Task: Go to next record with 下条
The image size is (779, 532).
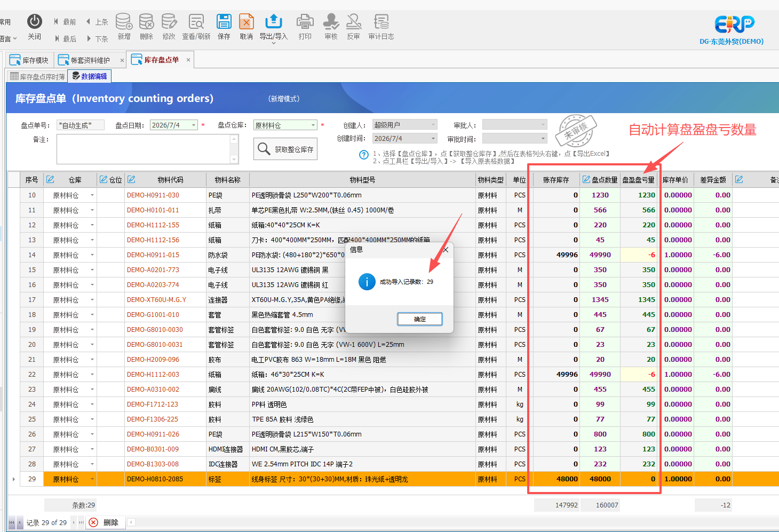Action: [97, 39]
